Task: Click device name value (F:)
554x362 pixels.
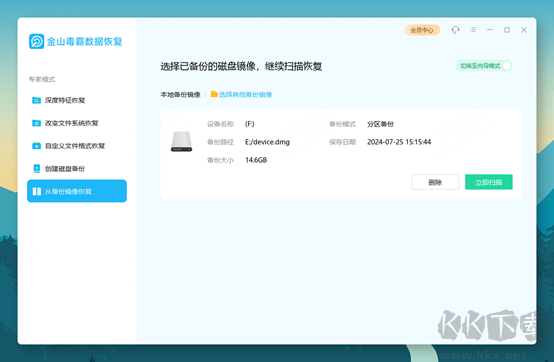Action: (250, 124)
